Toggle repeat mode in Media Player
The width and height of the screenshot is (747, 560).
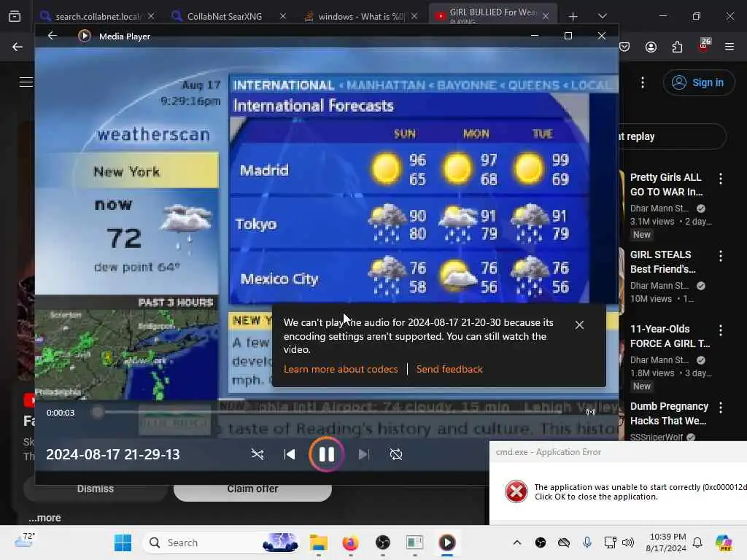(396, 454)
